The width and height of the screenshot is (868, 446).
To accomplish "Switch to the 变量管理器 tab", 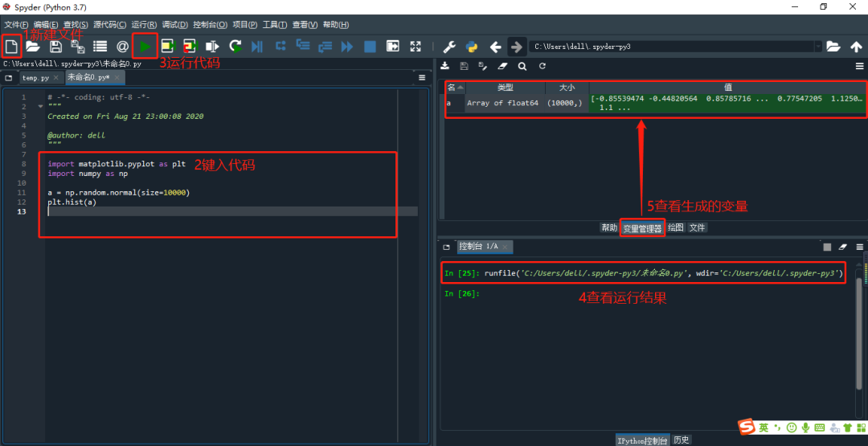I will (x=642, y=228).
